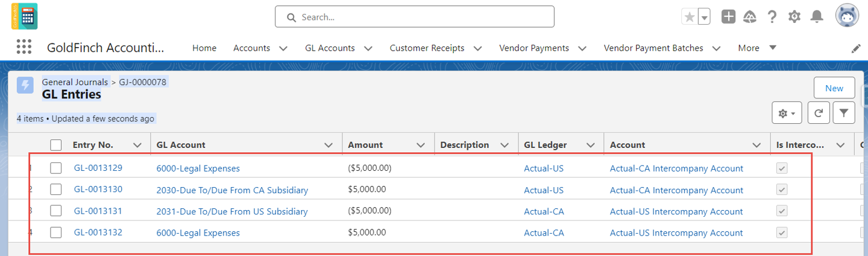Go to the Home tab
Image resolution: width=868 pixels, height=256 pixels.
(x=204, y=48)
